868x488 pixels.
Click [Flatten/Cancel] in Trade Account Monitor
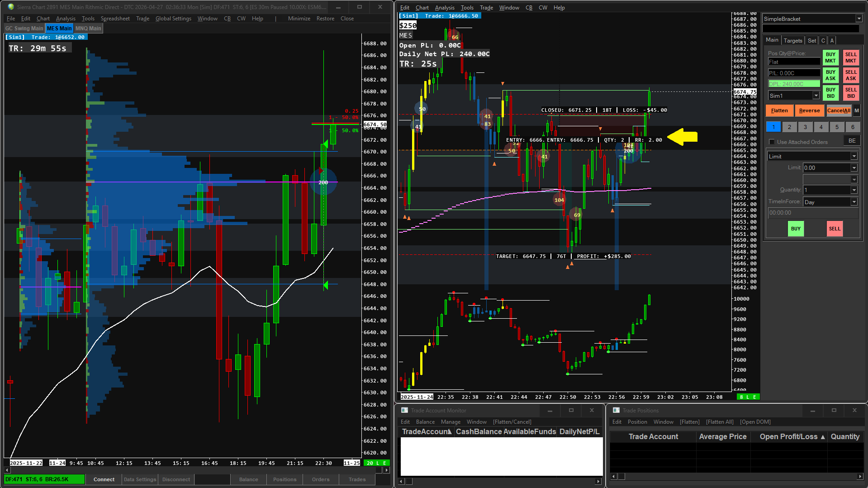tap(512, 422)
